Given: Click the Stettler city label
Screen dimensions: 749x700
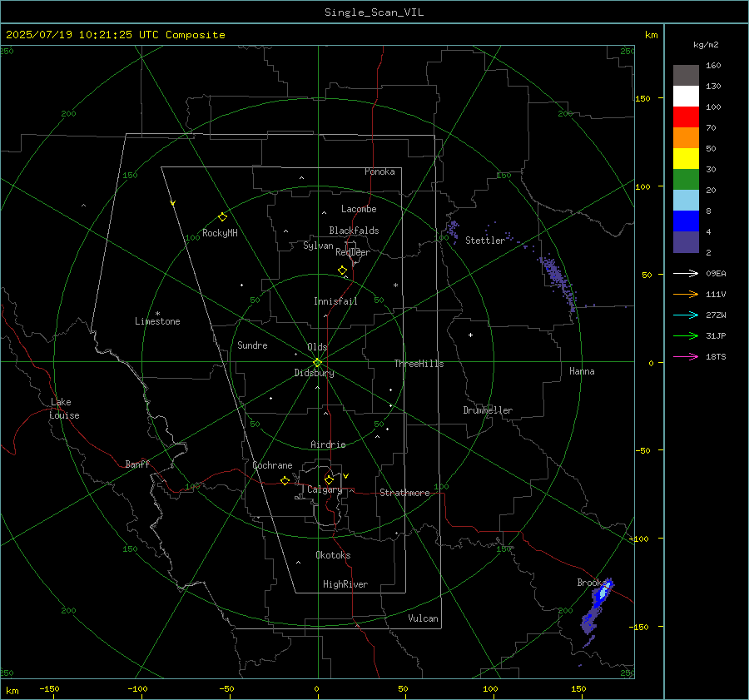Looking at the screenshot, I should pyautogui.click(x=485, y=241).
